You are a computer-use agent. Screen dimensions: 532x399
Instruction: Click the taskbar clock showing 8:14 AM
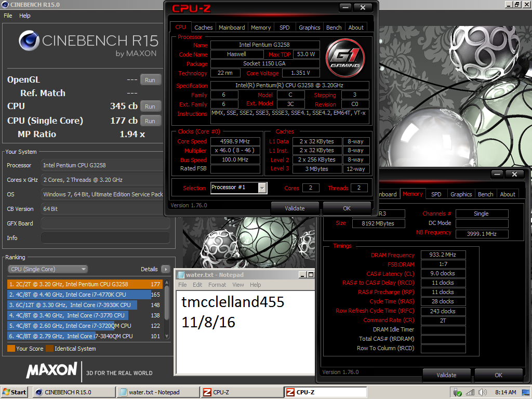pos(506,392)
